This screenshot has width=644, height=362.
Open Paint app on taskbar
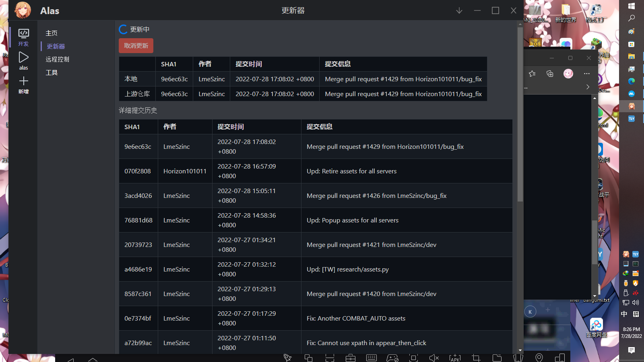click(632, 31)
